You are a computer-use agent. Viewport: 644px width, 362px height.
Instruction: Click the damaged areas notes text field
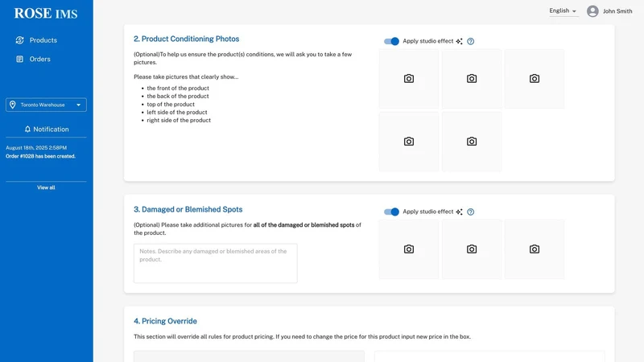coord(215,263)
